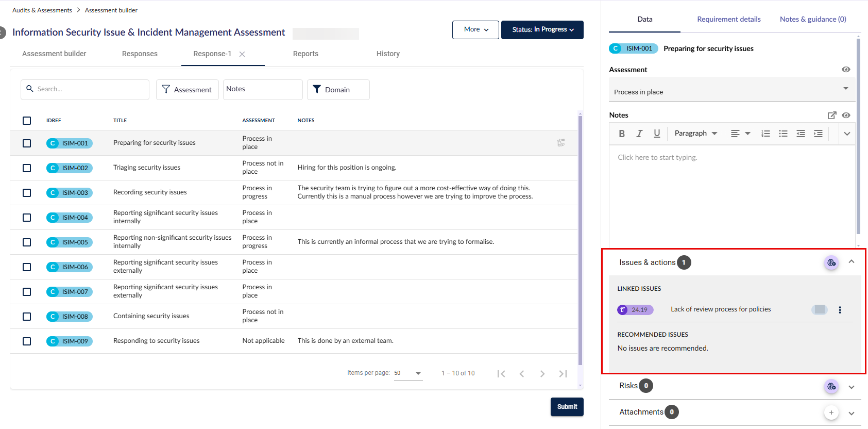The image size is (868, 429).
Task: Click the Bold formatting icon
Action: click(x=622, y=134)
